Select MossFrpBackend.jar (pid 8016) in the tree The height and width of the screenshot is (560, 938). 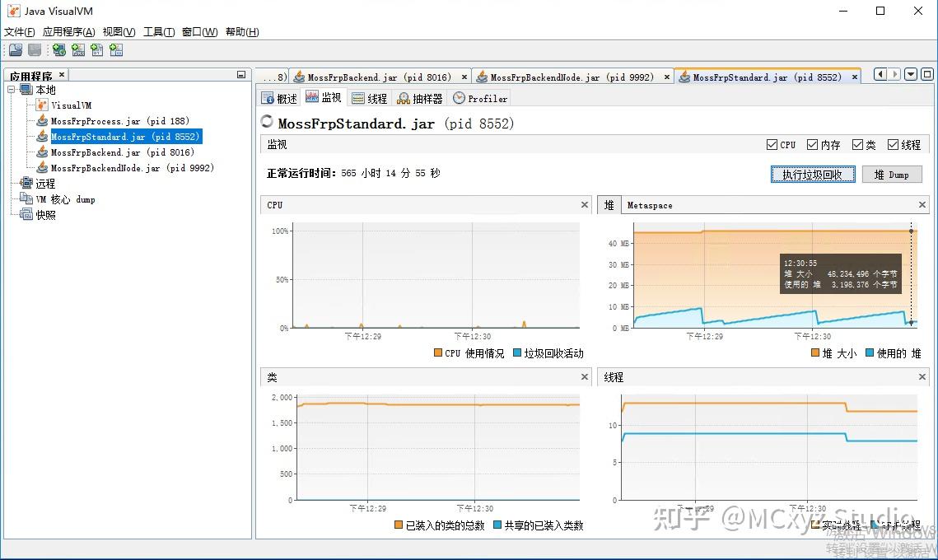point(122,152)
